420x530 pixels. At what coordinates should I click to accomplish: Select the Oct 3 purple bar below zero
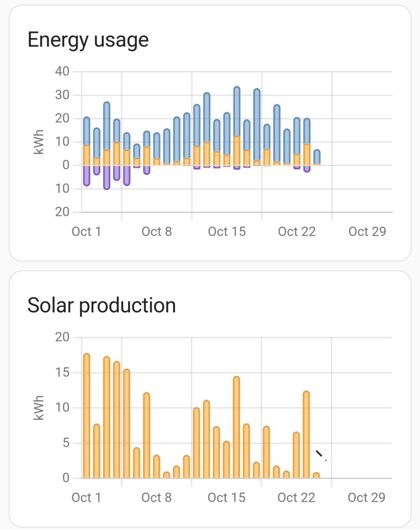point(106,177)
